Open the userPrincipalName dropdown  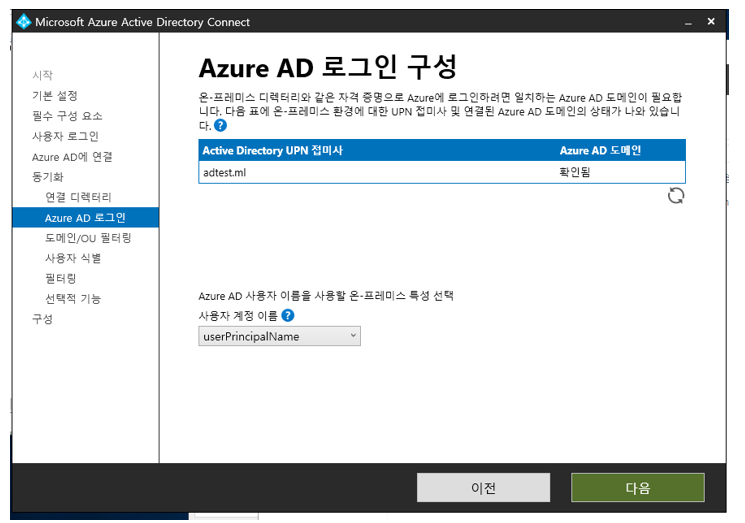pyautogui.click(x=279, y=336)
